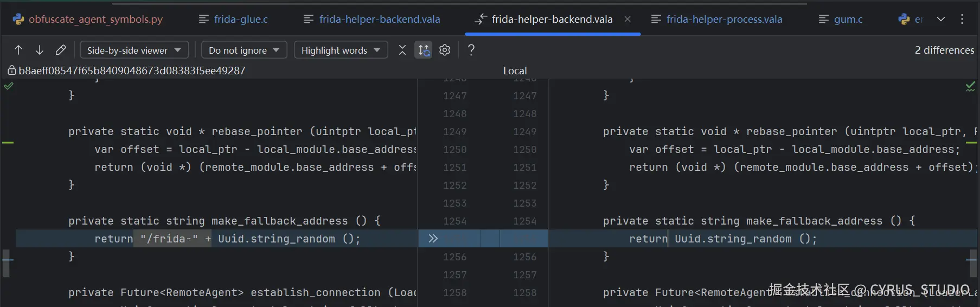Click right pane inspection status checkmark
Viewport: 980px width, 307px height.
tap(970, 86)
